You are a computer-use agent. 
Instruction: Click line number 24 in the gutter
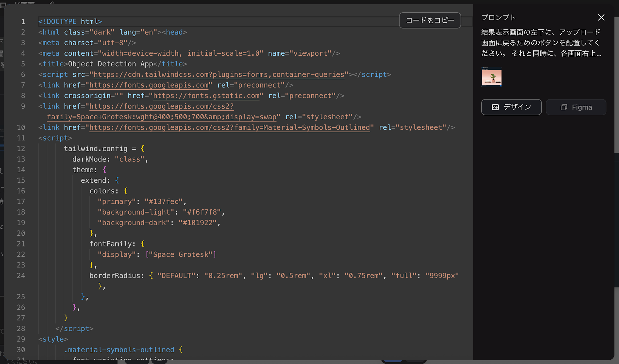(21, 276)
